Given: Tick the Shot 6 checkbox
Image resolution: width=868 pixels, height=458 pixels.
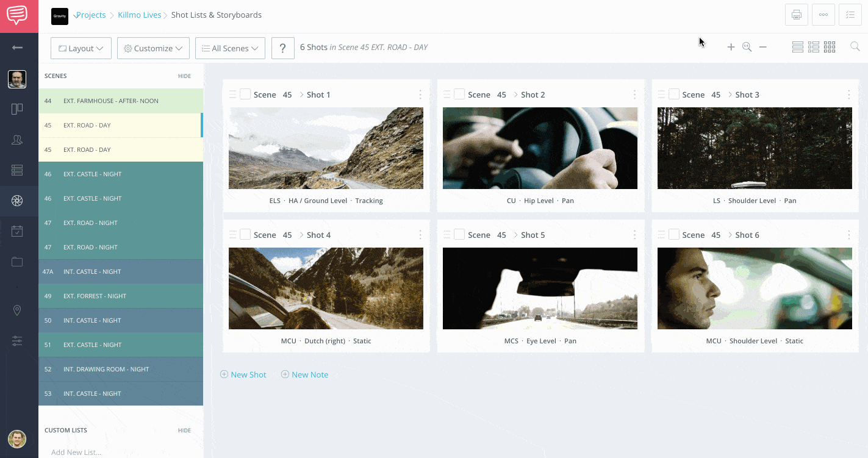Looking at the screenshot, I should (674, 234).
